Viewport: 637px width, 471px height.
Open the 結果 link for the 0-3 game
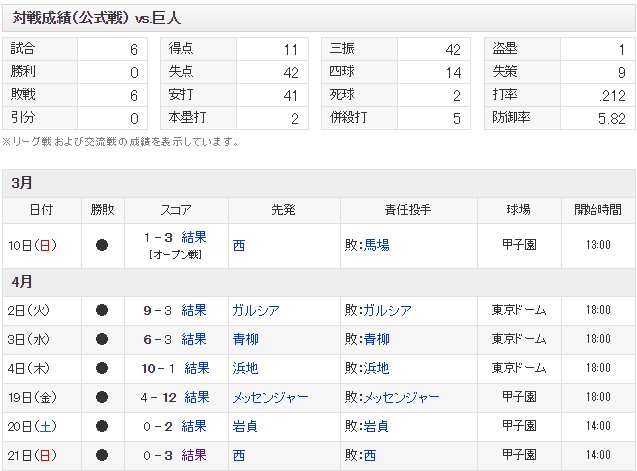(194, 455)
